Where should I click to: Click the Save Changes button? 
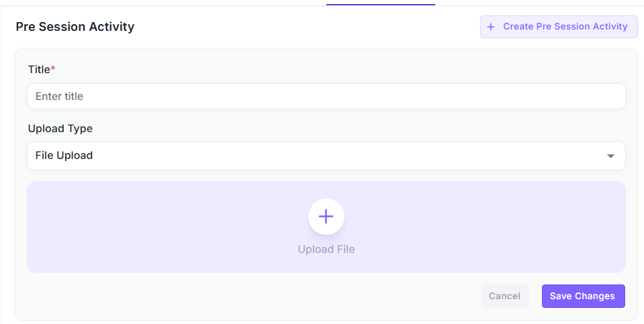pyautogui.click(x=583, y=296)
